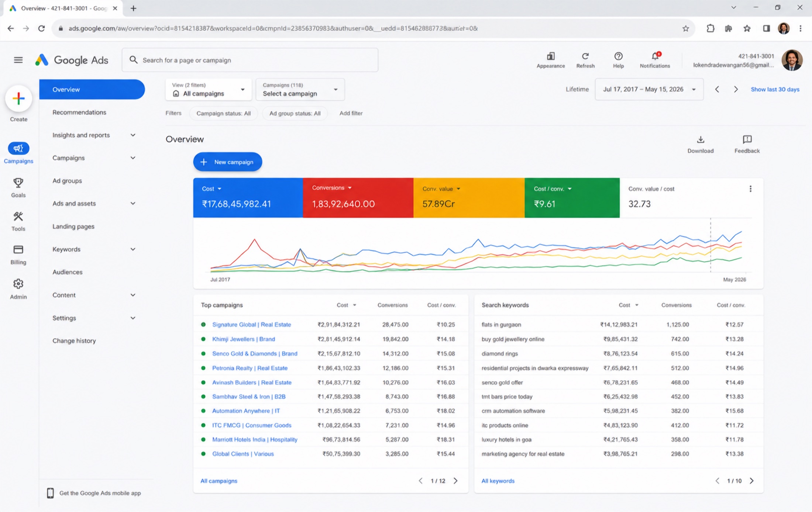This screenshot has height=512, width=812.
Task: Select Overview in sidebar
Action: click(92, 89)
